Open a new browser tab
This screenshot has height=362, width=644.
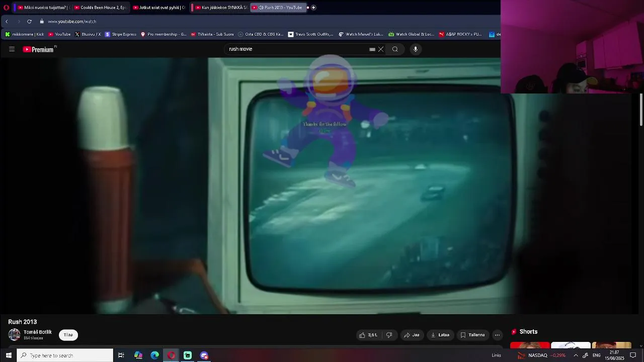[313, 8]
